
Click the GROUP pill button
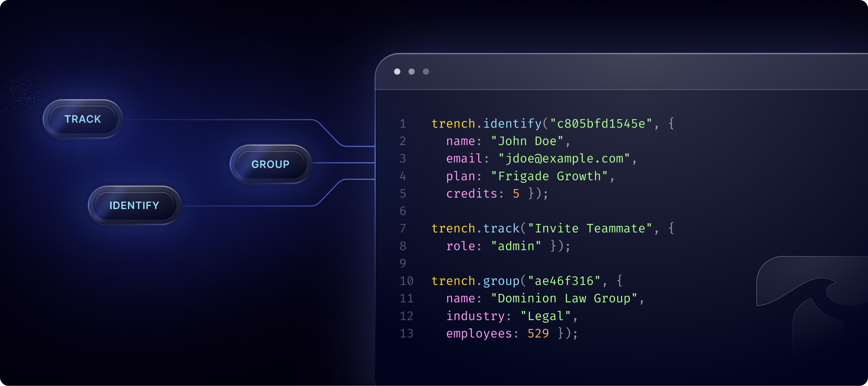click(270, 164)
